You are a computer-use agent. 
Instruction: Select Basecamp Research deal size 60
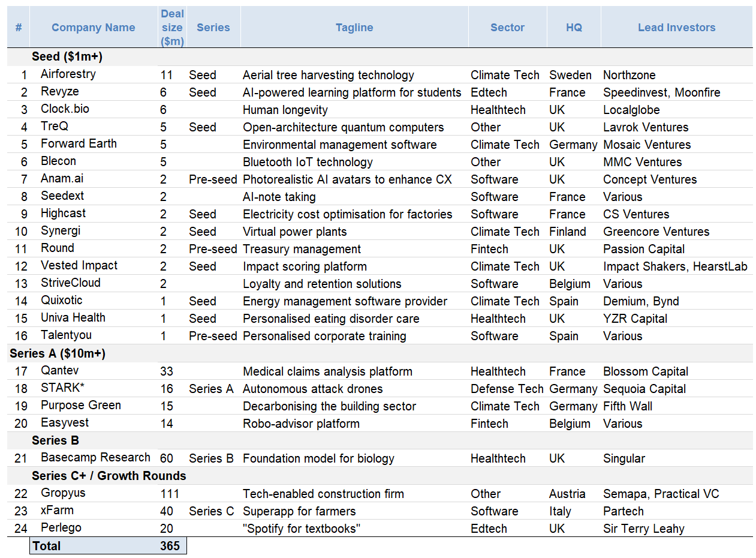pyautogui.click(x=167, y=458)
